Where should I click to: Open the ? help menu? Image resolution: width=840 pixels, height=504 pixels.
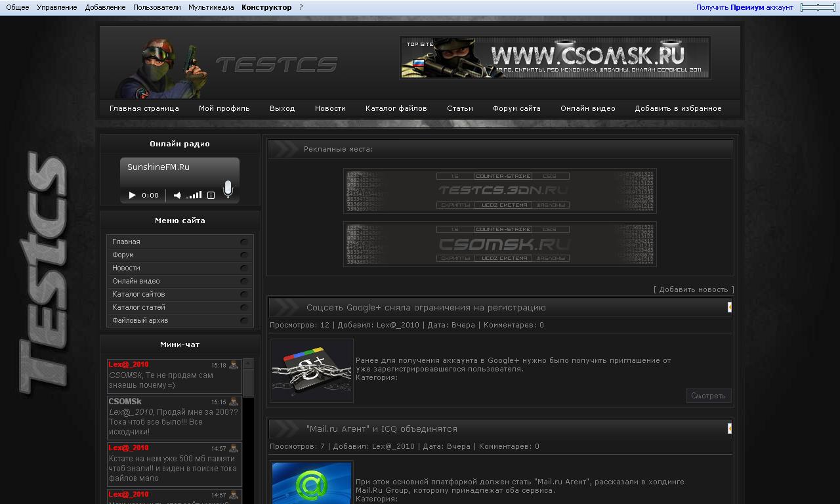(x=301, y=7)
